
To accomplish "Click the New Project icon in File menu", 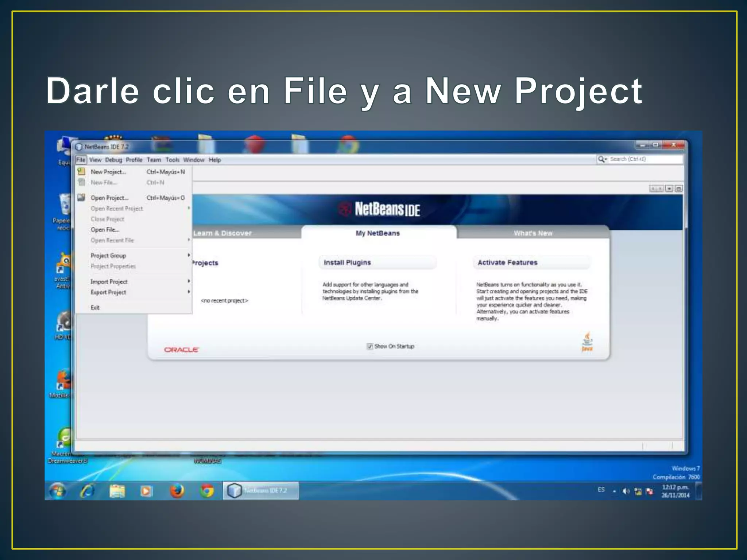I will pos(81,171).
